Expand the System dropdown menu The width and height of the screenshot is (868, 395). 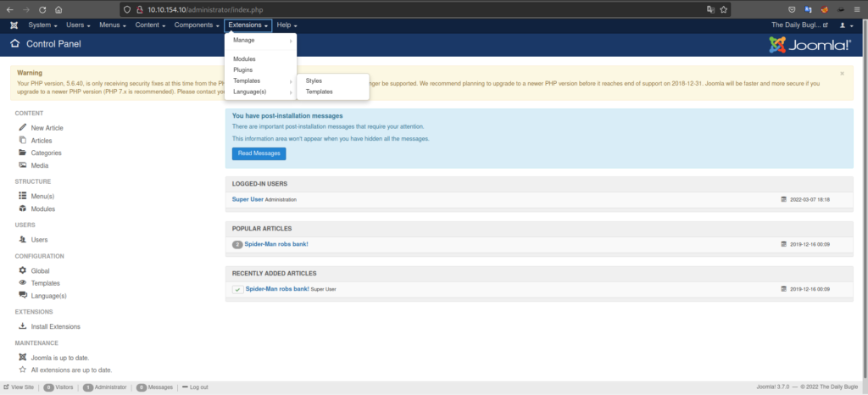[x=42, y=25]
